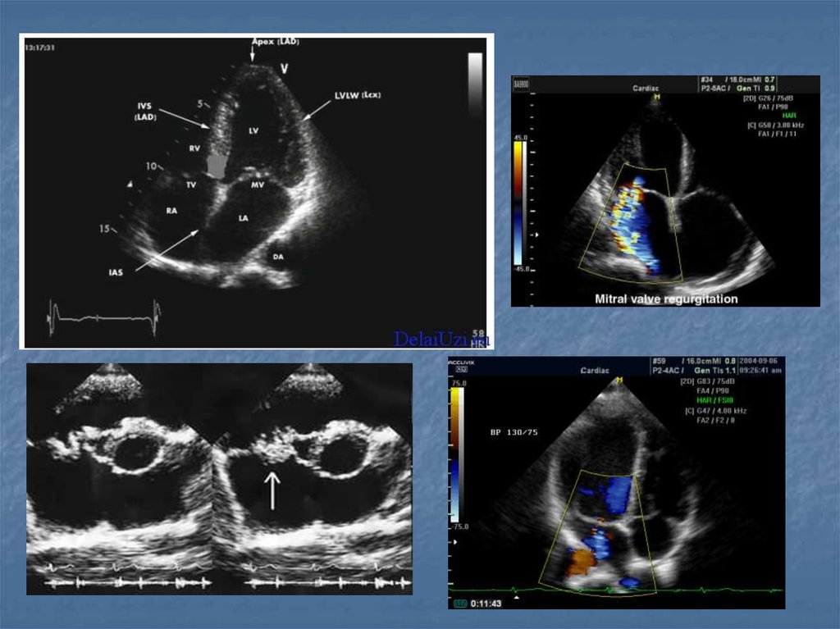840x629 pixels.
Task: Click the green ECG trace under the BP scan
Action: 617,590
